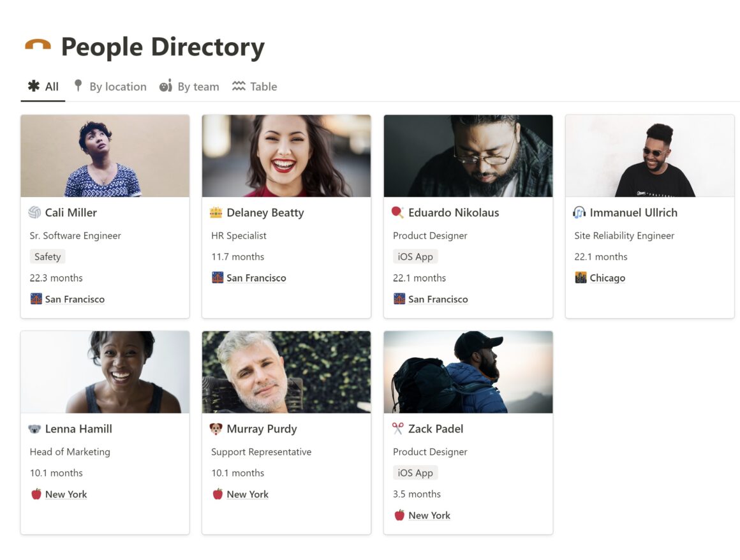This screenshot has width=740, height=560.
Task: Click Eduardo Nikolaus's cover photo
Action: click(468, 156)
